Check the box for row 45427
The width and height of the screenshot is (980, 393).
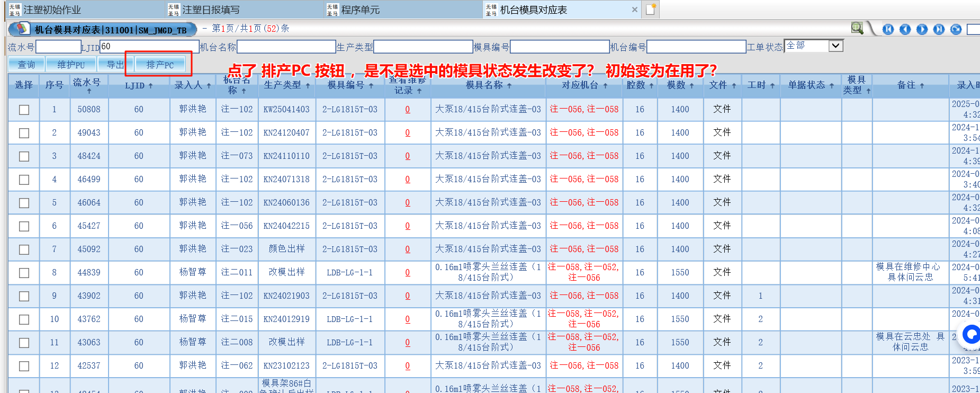click(24, 226)
